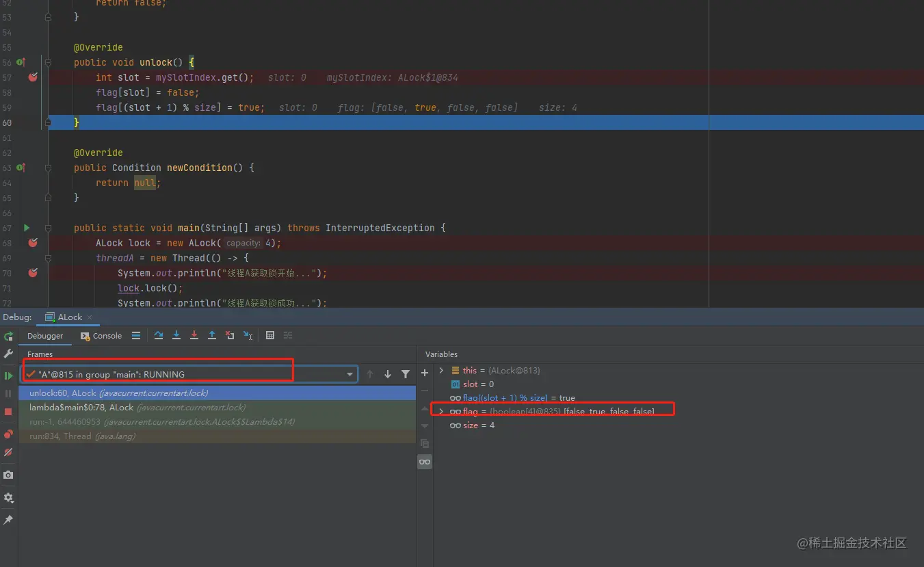Stop the debug session

8,412
